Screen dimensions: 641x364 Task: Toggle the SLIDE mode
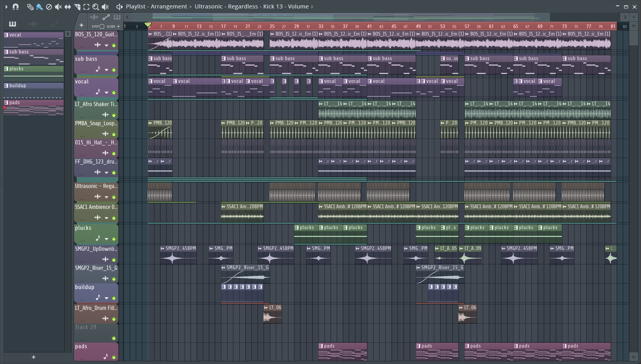click(x=118, y=26)
